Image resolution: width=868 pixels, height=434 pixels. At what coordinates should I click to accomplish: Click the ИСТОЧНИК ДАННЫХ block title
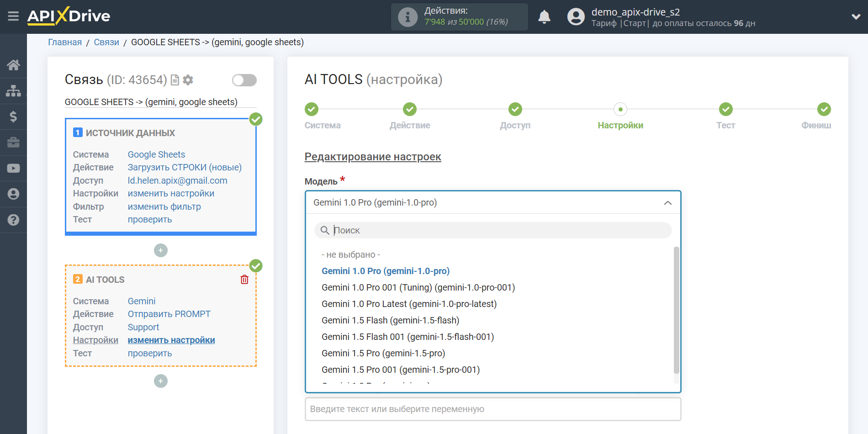pos(130,133)
